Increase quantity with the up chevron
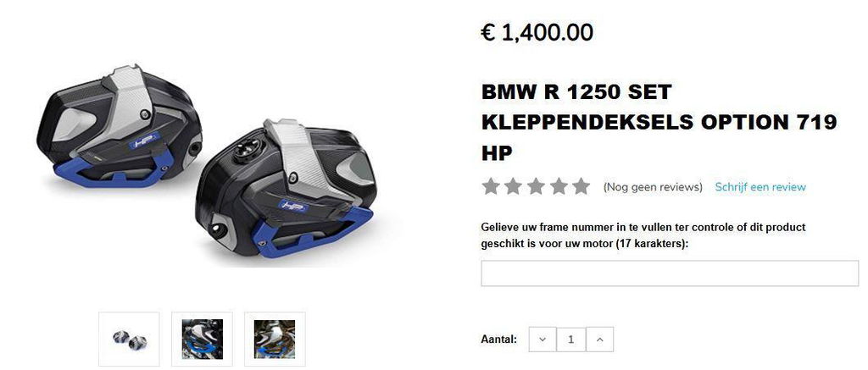 click(599, 340)
